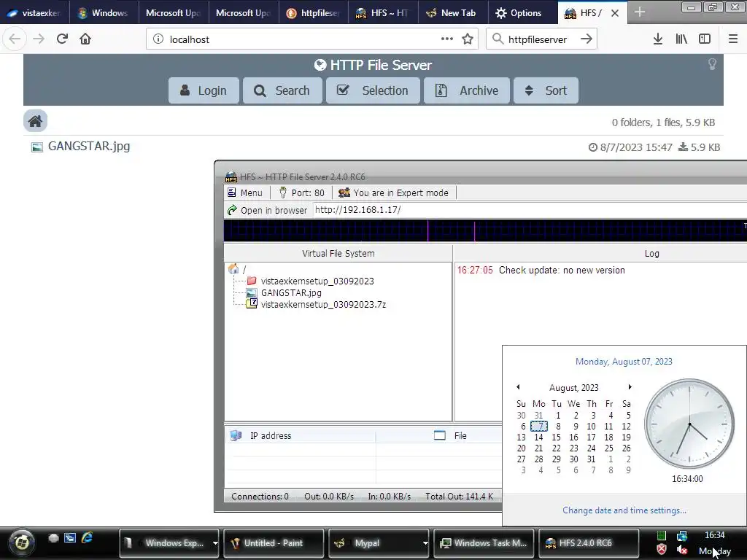Screen dimensions: 747x560
Task: Open the browser home page icon
Action: pos(85,39)
